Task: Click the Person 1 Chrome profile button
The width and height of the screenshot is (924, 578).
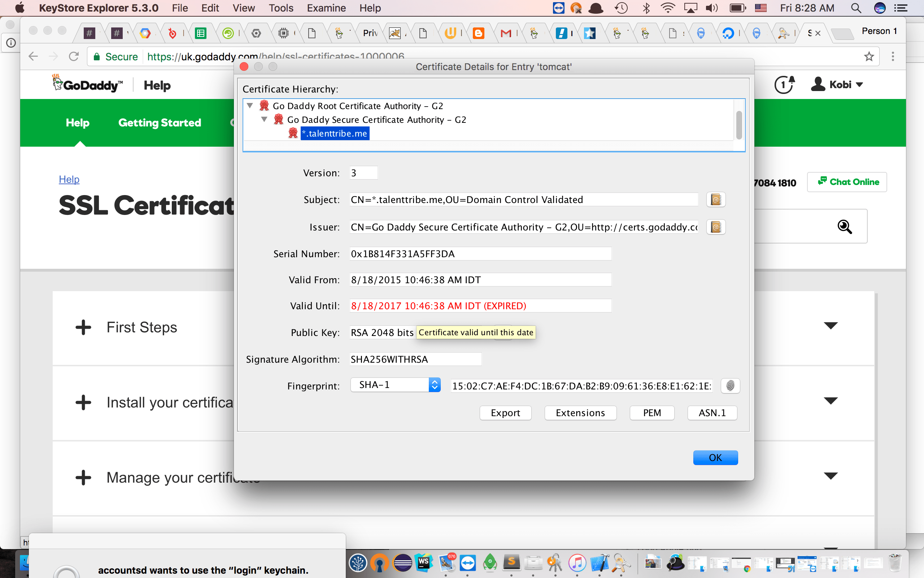Action: pos(879,31)
